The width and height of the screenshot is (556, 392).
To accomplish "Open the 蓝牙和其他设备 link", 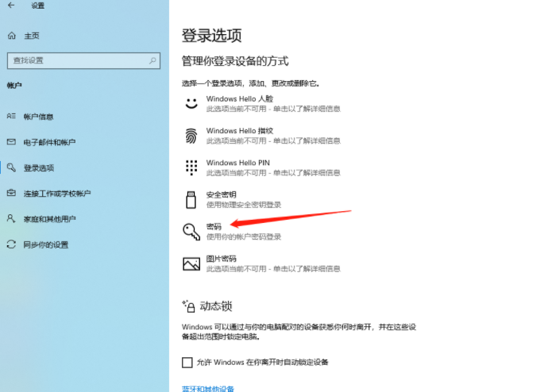I will click(x=208, y=389).
